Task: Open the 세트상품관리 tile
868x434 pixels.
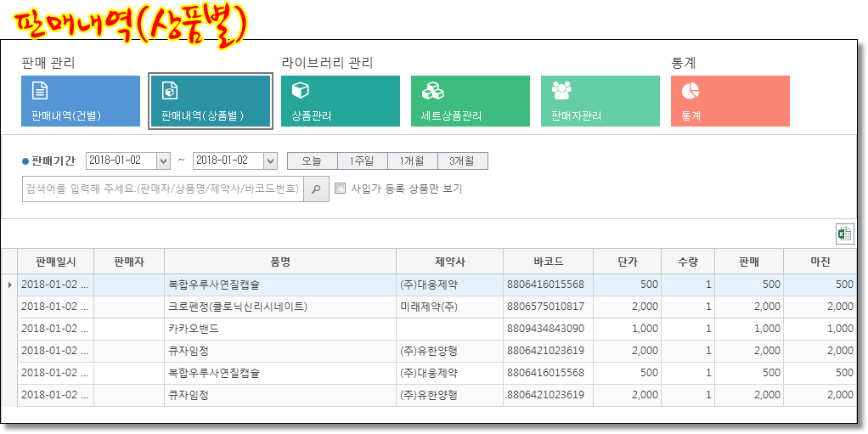Action: click(471, 101)
